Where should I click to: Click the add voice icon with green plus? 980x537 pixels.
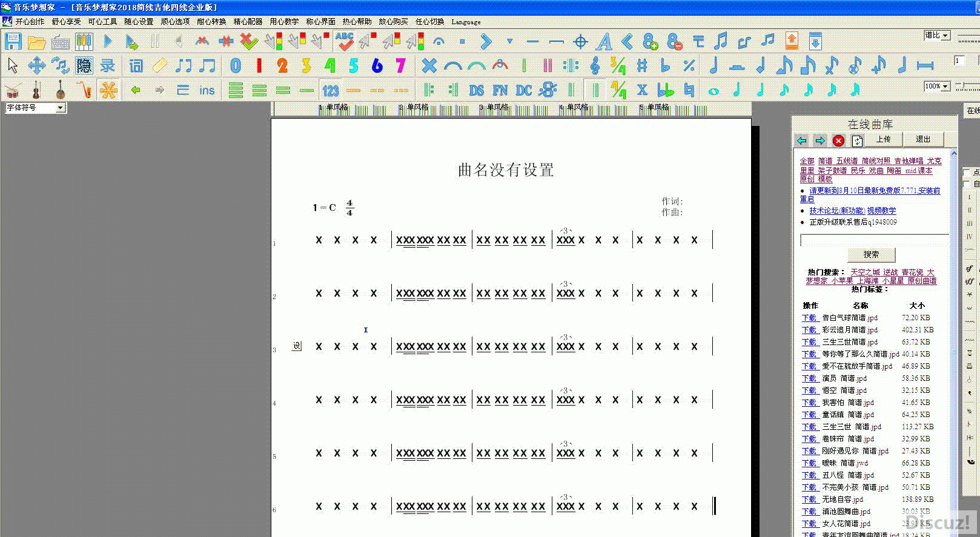651,42
